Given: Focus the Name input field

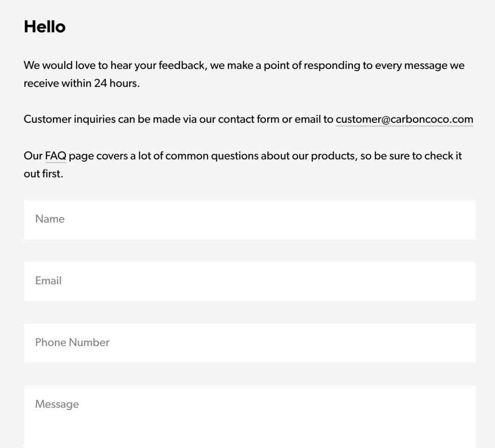Looking at the screenshot, I should pyautogui.click(x=249, y=220).
